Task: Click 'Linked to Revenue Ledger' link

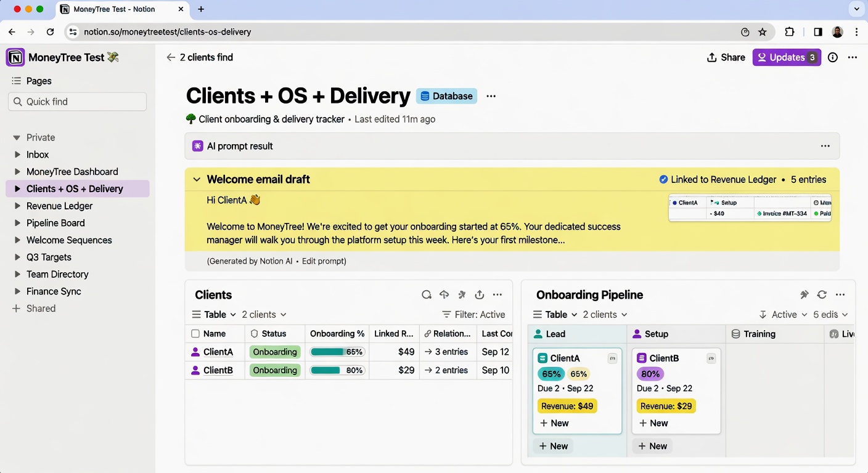Action: coord(718,180)
